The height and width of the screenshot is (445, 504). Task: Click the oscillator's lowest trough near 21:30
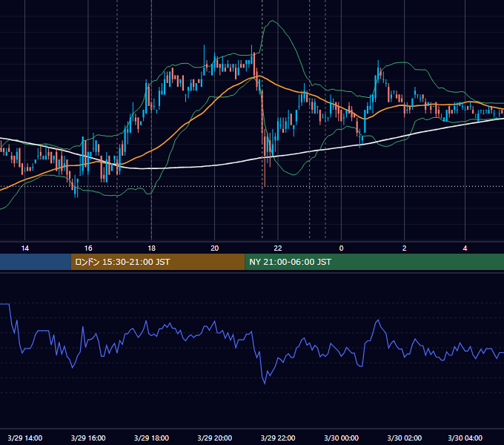(x=265, y=383)
